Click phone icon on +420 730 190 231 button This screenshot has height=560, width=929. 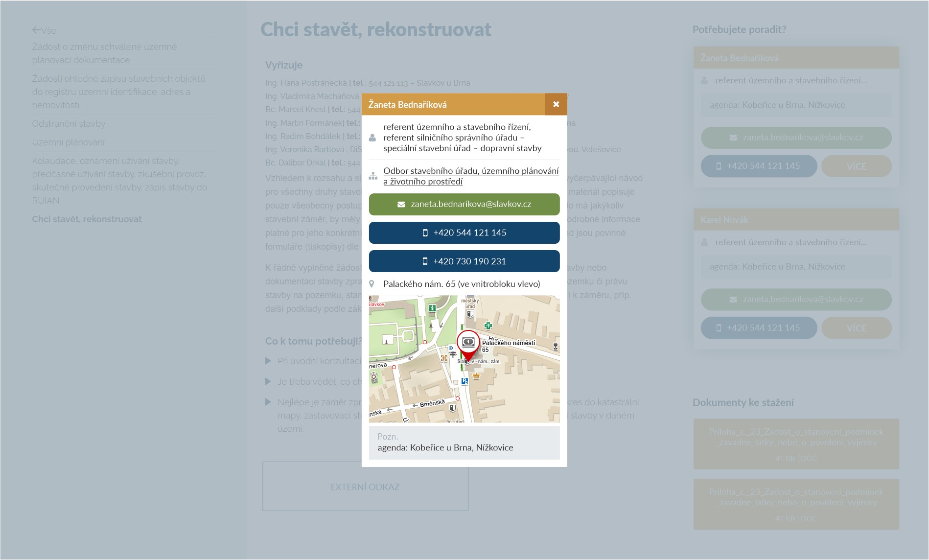click(x=425, y=261)
